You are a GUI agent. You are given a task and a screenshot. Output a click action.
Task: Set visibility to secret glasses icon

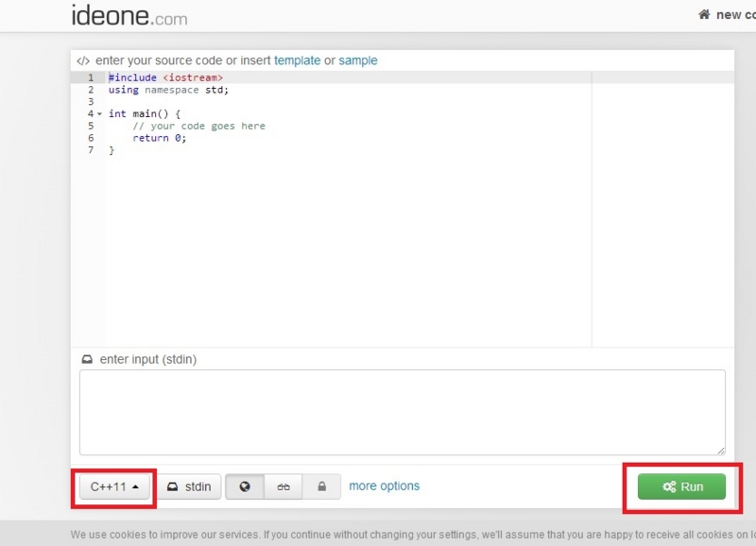coord(283,486)
